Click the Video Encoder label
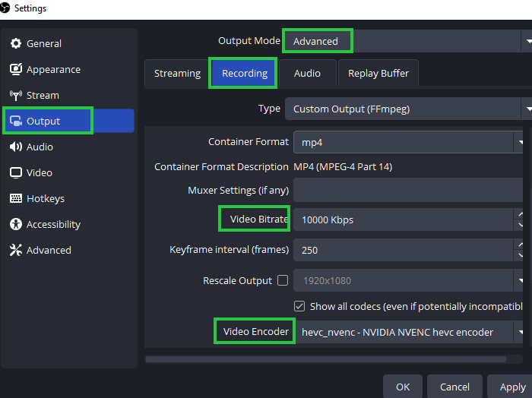 pos(256,332)
